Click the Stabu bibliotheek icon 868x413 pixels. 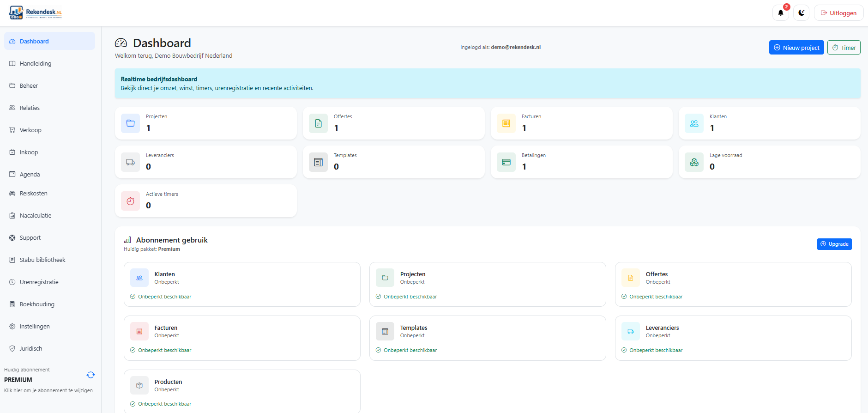click(x=12, y=260)
